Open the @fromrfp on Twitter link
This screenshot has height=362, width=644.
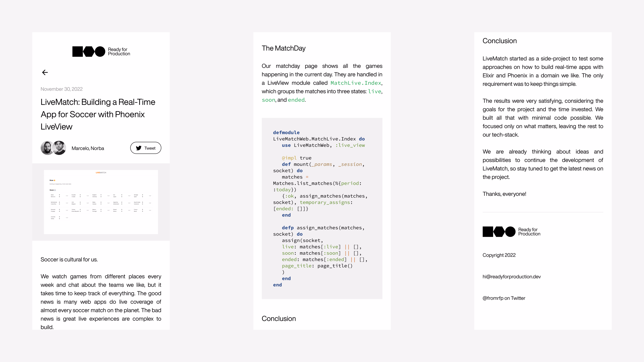pyautogui.click(x=504, y=298)
